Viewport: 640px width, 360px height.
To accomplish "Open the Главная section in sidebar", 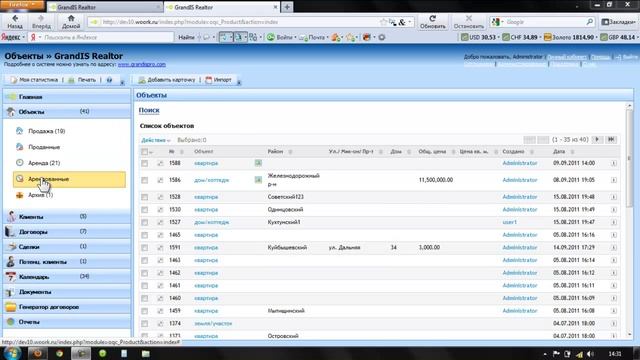I will pos(67,97).
